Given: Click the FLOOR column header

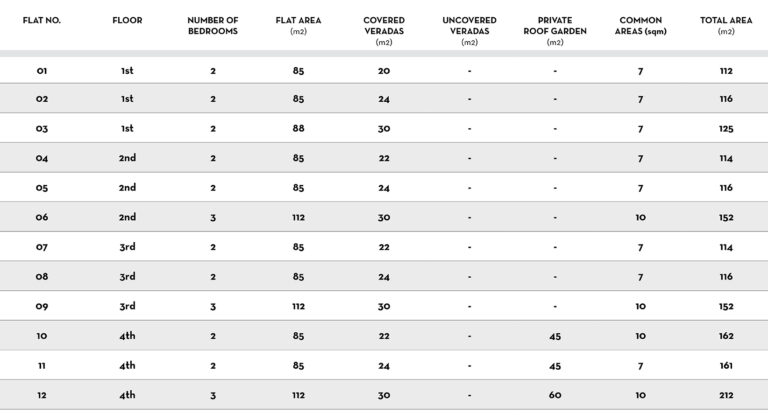Looking at the screenshot, I should click(127, 21).
